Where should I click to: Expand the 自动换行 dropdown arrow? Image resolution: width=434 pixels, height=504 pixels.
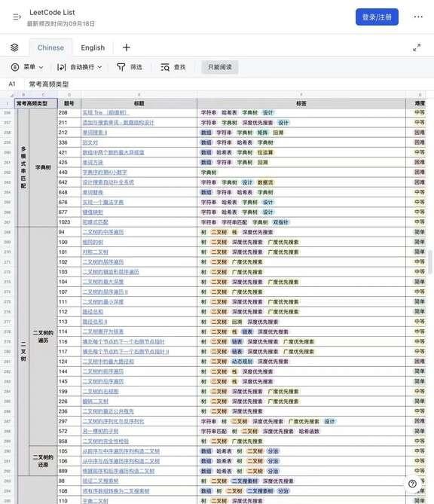click(x=99, y=67)
